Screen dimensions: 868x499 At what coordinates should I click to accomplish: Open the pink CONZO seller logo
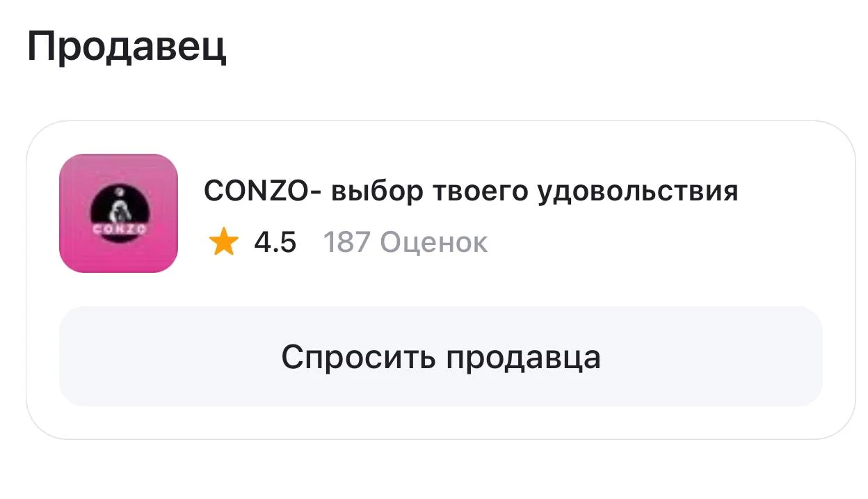point(118,213)
